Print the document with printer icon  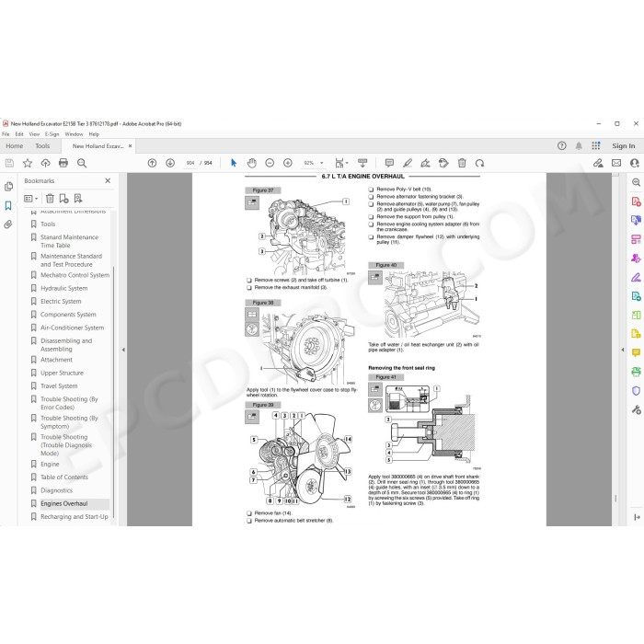click(63, 163)
